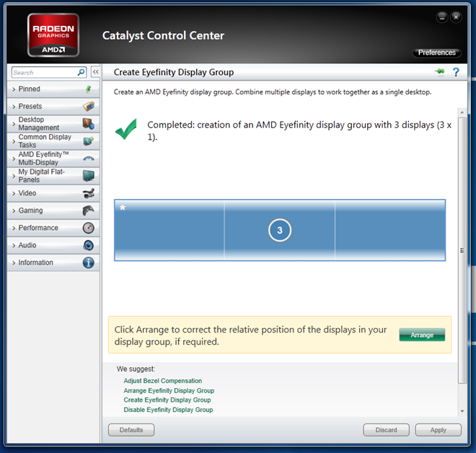Expand the AMD Eyefinity Multi-Display chevron
Screen dimensions: 476x453
click(x=14, y=159)
